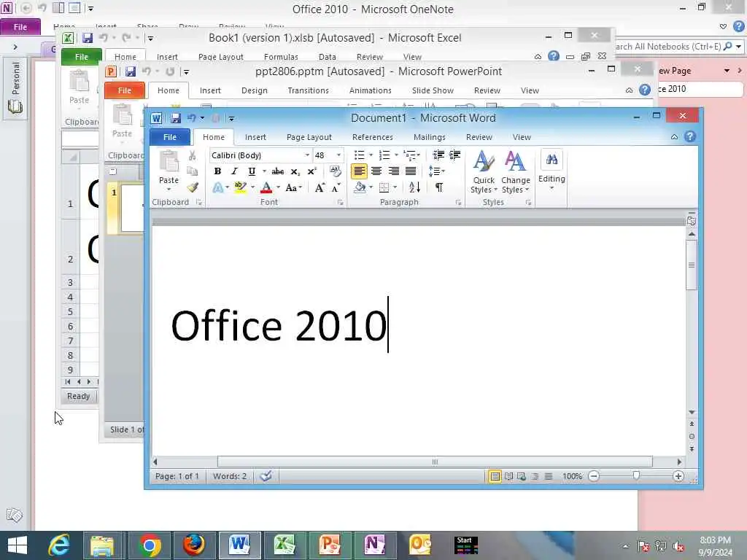
Task: Open the Mailings tab in Word
Action: 429,137
